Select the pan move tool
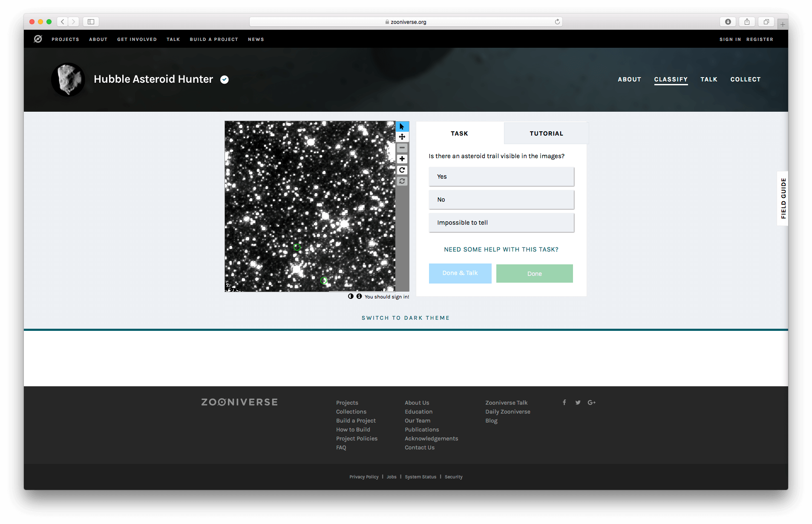This screenshot has height=524, width=812. (402, 137)
